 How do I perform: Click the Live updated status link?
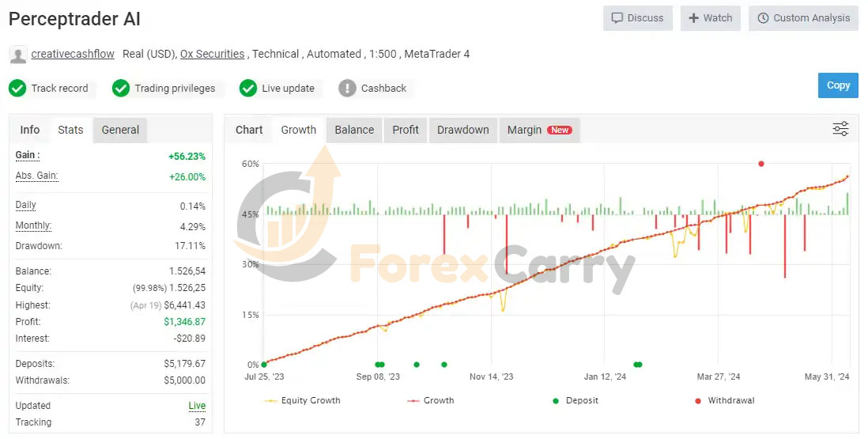[x=197, y=406]
